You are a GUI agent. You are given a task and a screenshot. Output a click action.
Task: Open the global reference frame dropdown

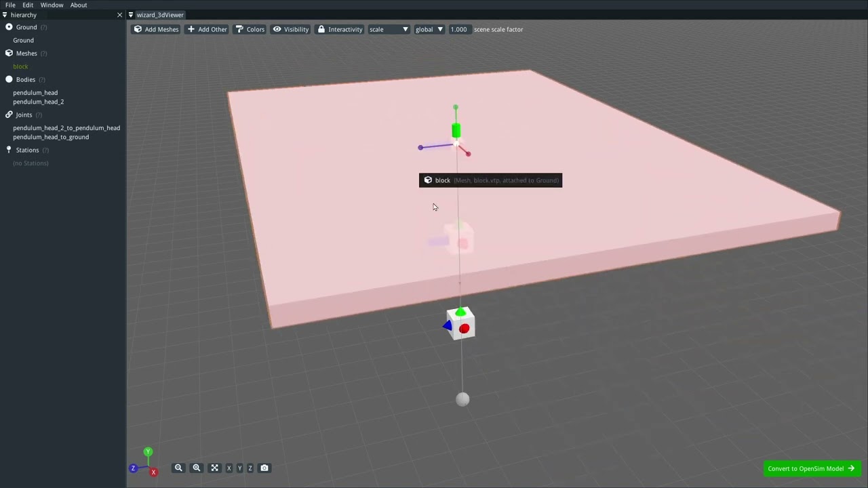point(429,29)
